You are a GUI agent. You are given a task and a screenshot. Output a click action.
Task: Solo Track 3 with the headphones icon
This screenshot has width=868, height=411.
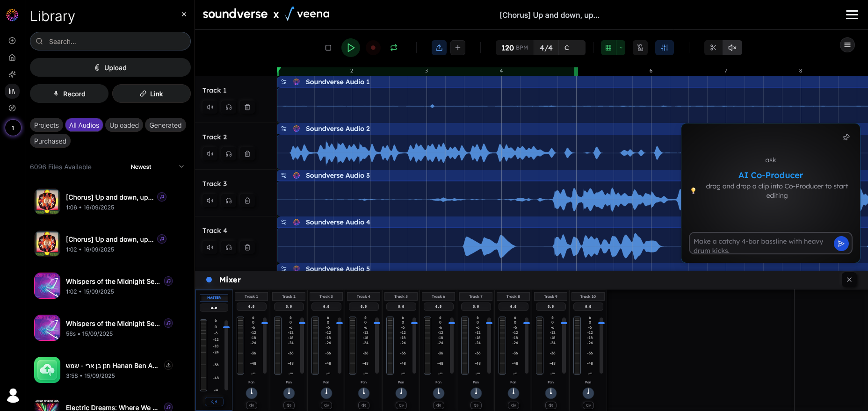coord(229,201)
